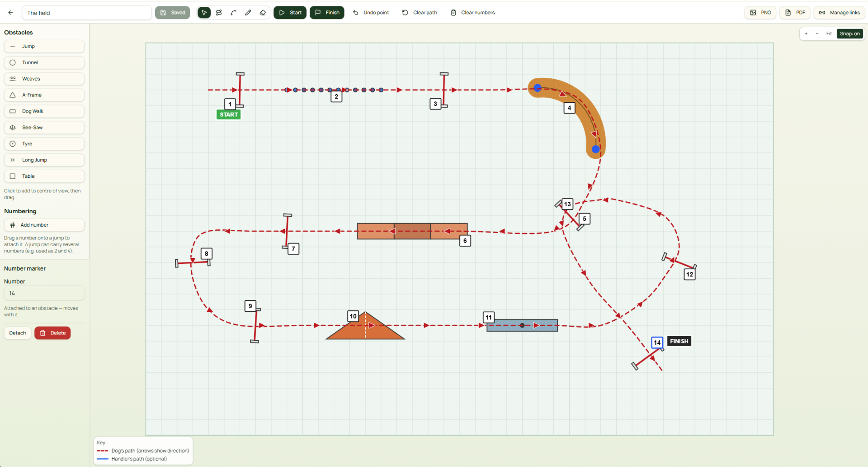868x467 pixels.
Task: Add a Jump obstacle
Action: [x=44, y=46]
